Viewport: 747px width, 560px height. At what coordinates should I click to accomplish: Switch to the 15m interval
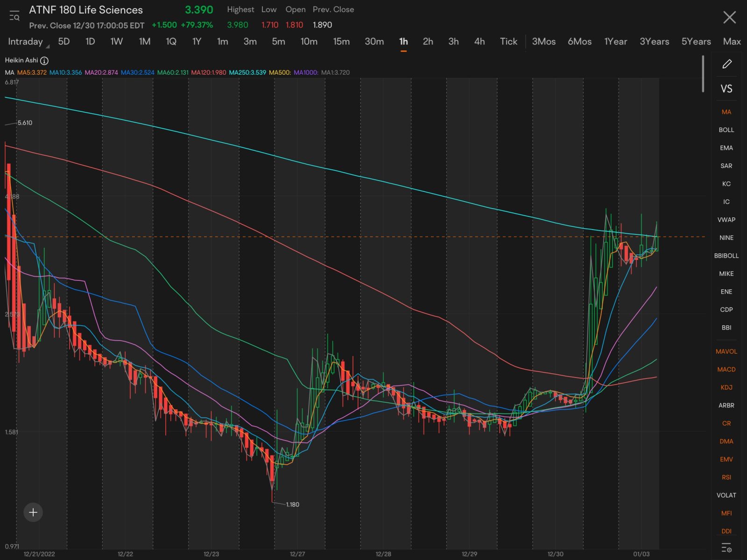coord(341,42)
